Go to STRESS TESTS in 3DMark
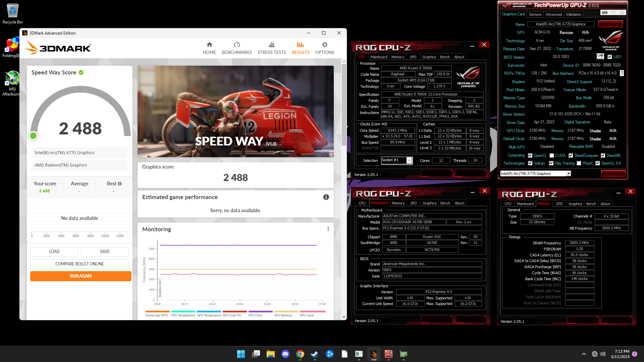644x362 pixels. click(272, 48)
